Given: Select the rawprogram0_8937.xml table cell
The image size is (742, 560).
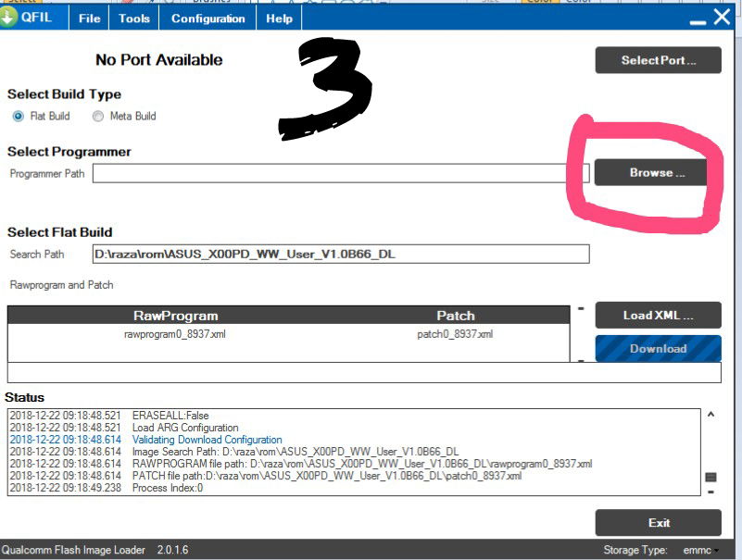Looking at the screenshot, I should tap(175, 334).
